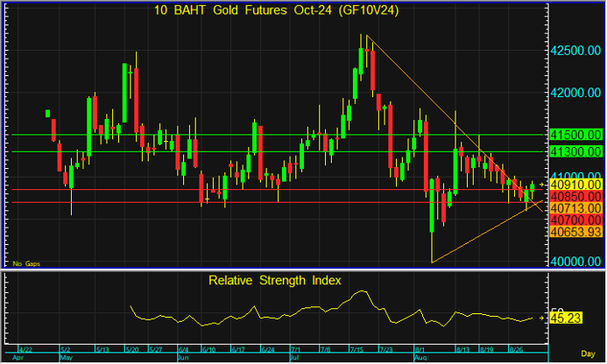Click the May month label

(67, 358)
